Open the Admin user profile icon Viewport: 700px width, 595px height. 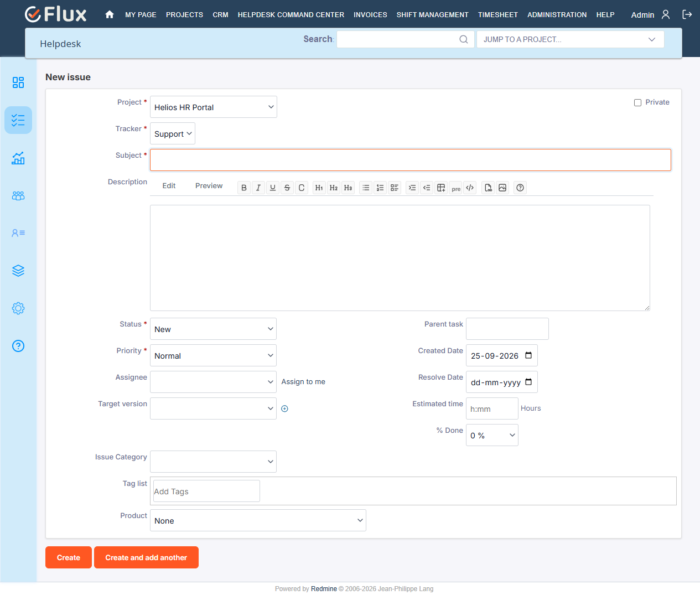point(666,14)
